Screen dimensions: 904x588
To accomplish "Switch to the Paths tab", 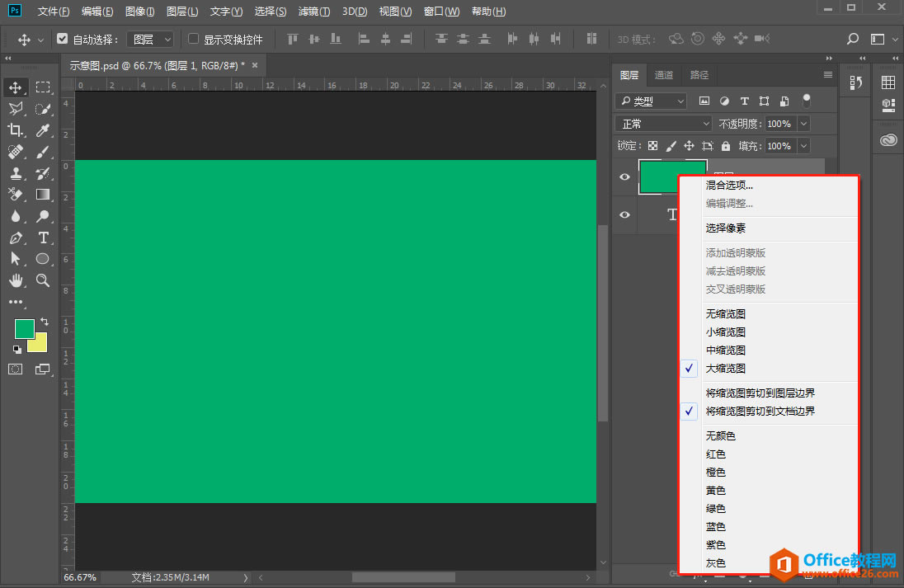I will point(699,75).
